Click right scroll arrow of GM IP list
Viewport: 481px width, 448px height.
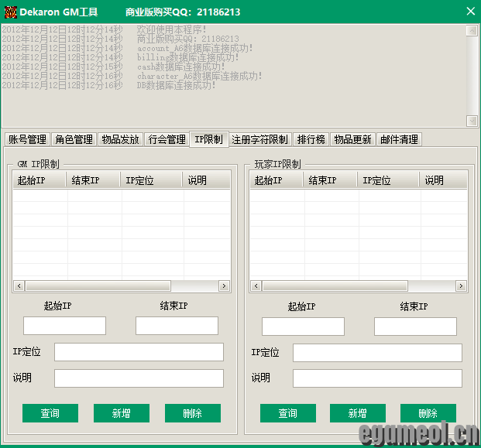[224, 286]
